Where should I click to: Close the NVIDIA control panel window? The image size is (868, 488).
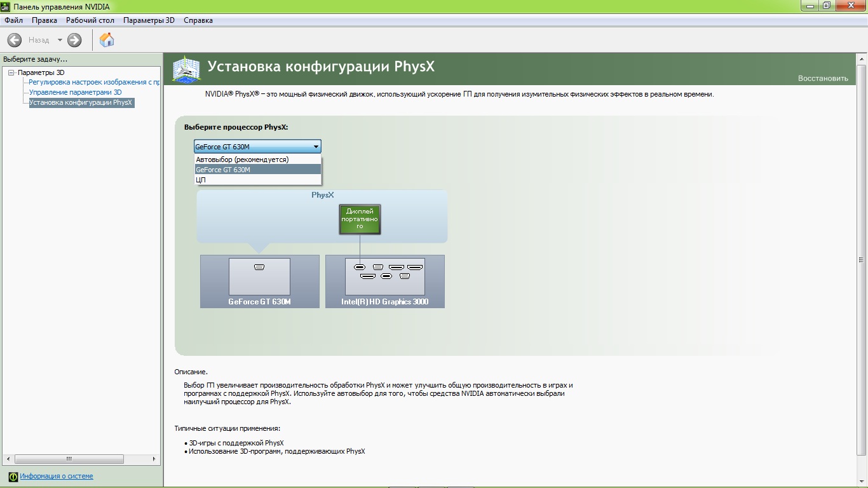tap(850, 6)
